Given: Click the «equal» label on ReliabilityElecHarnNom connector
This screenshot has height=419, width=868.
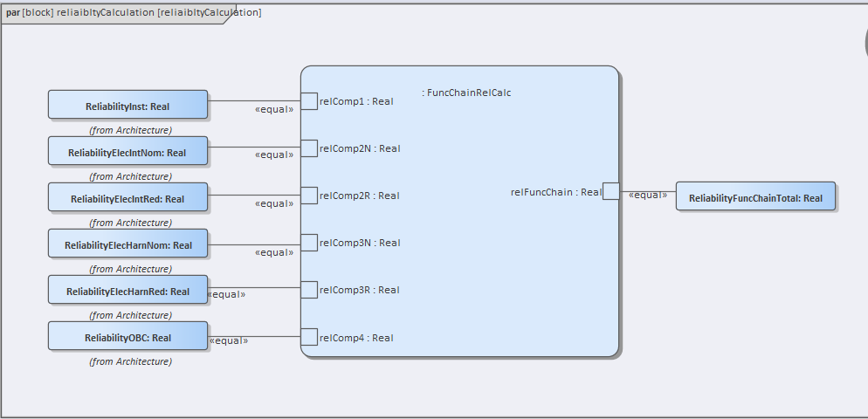Looking at the screenshot, I should click(x=274, y=252).
